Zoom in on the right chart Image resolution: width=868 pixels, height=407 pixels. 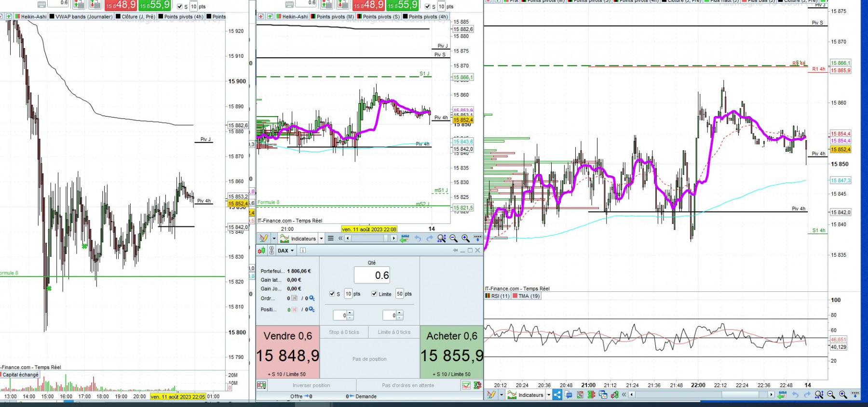[843, 395]
